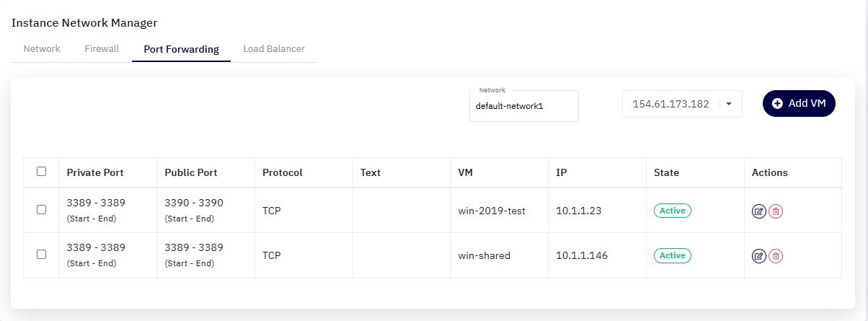Open the Firewall tab

click(x=102, y=49)
